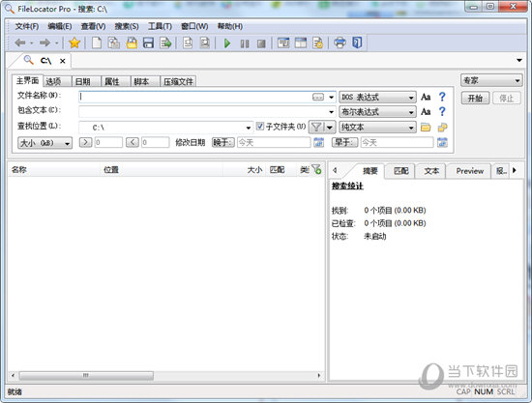Open the 工具(T) menu

pyautogui.click(x=160, y=26)
